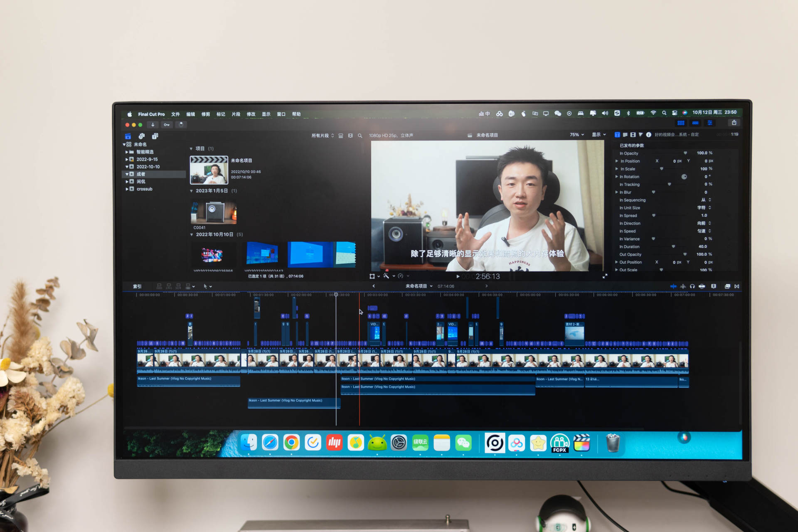Click the Import Media arrow button
This screenshot has height=532, width=798.
click(x=153, y=125)
